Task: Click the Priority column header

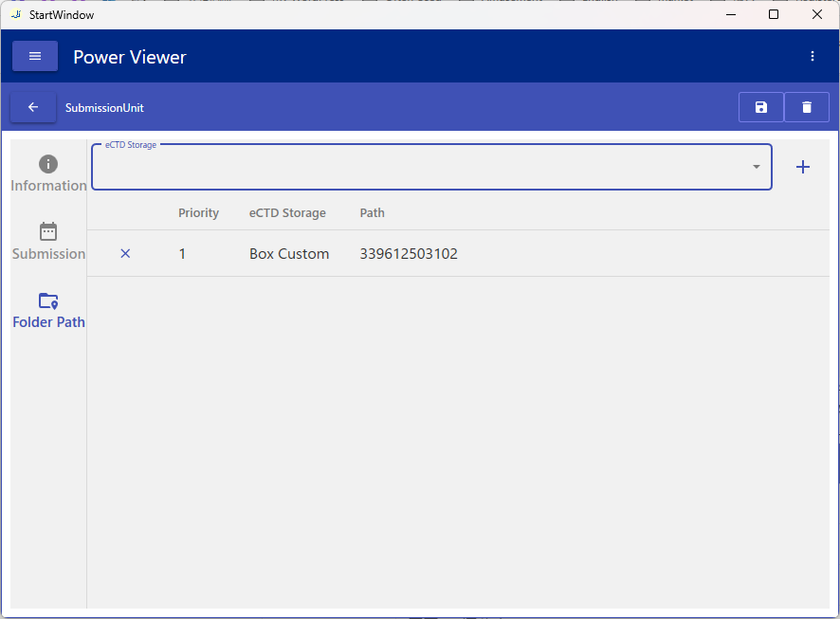Action: tap(198, 212)
